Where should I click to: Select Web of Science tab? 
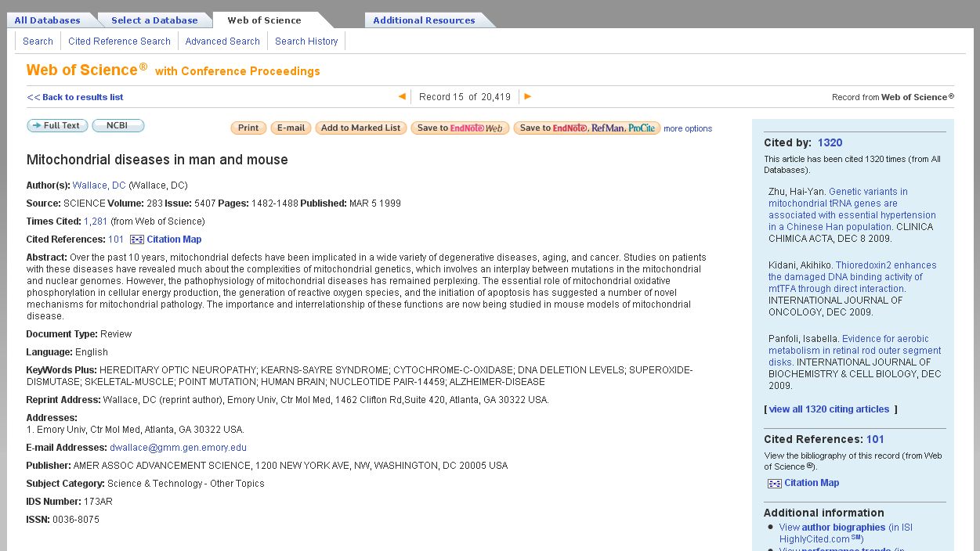(x=264, y=20)
